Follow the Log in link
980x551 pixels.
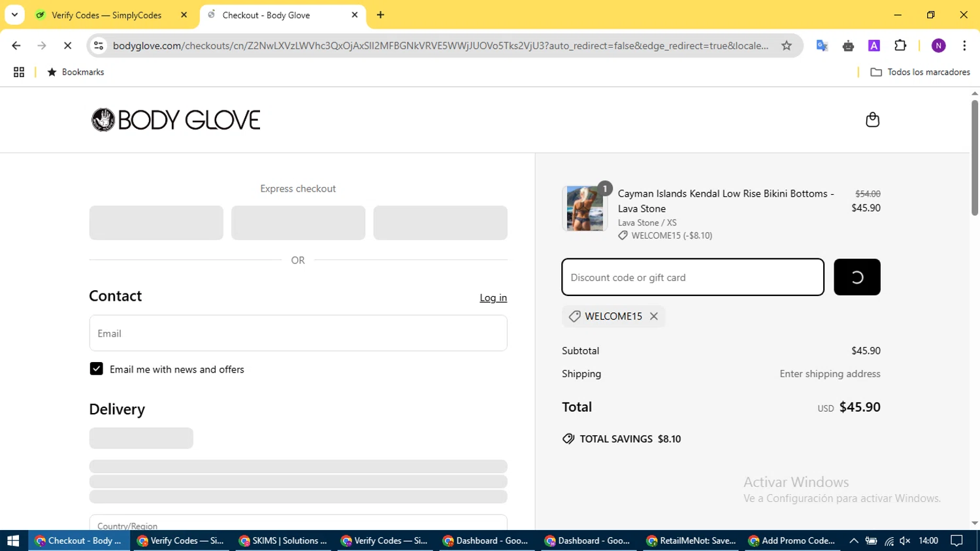tap(493, 297)
